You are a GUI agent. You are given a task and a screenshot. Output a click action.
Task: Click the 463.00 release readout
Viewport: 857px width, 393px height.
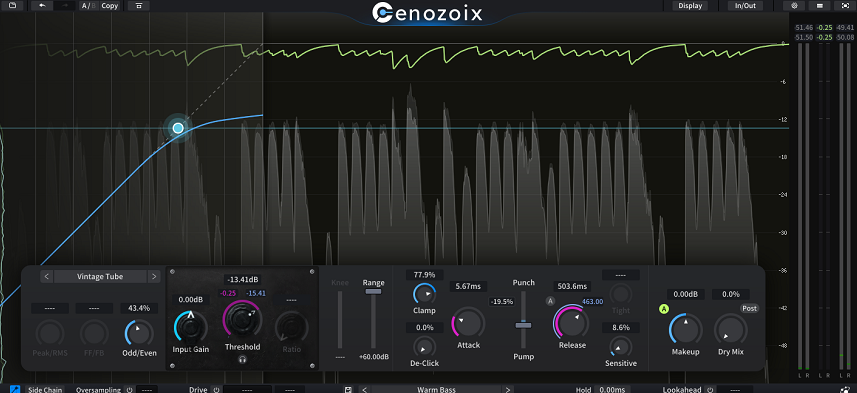[x=592, y=301]
